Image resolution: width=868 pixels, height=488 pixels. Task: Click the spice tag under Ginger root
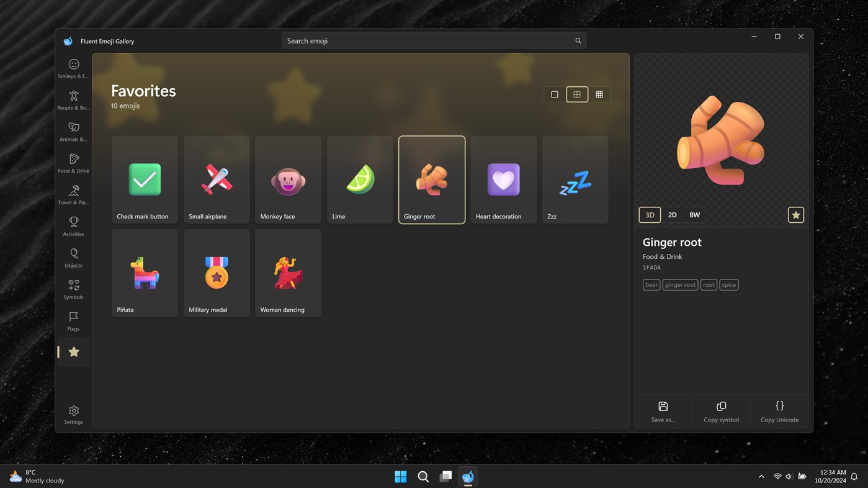(728, 284)
